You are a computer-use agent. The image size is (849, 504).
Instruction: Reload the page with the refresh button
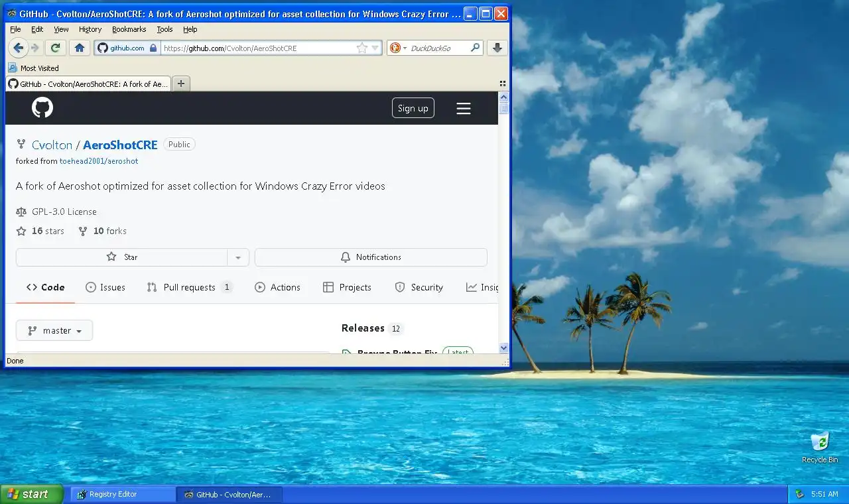click(56, 48)
